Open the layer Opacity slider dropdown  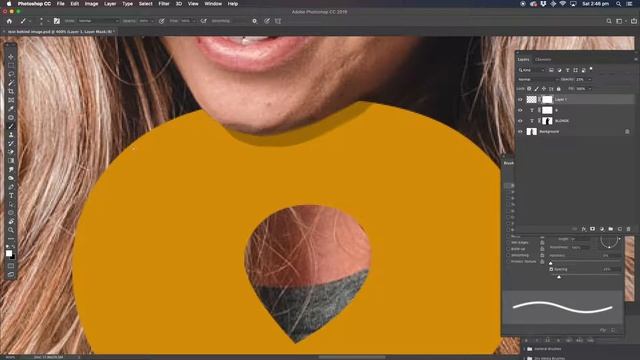click(589, 79)
